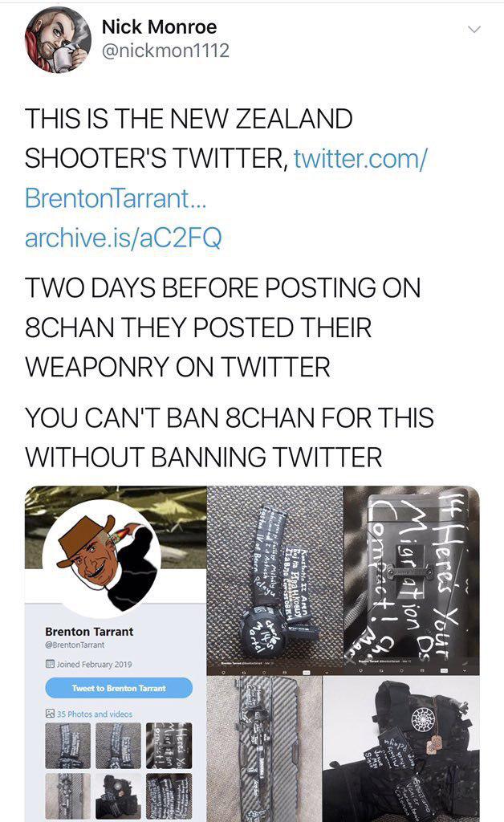Viewport: 504px width, 822px height.
Task: Click the @BrentonTarrant handle in the embedded profile
Action: (75, 645)
